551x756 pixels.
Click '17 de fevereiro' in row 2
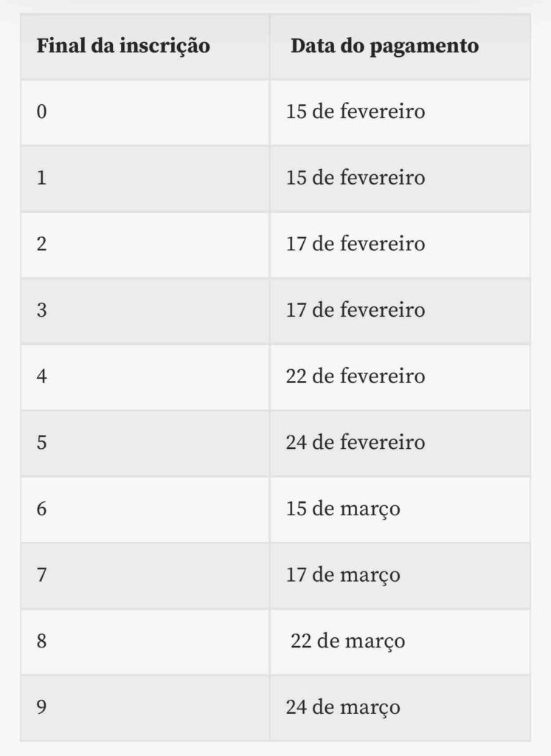356,244
